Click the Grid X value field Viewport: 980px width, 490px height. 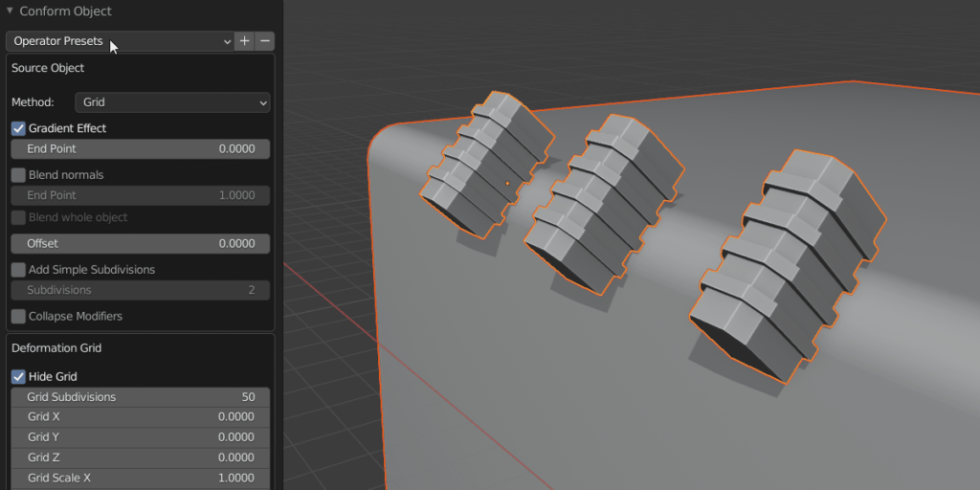140,417
